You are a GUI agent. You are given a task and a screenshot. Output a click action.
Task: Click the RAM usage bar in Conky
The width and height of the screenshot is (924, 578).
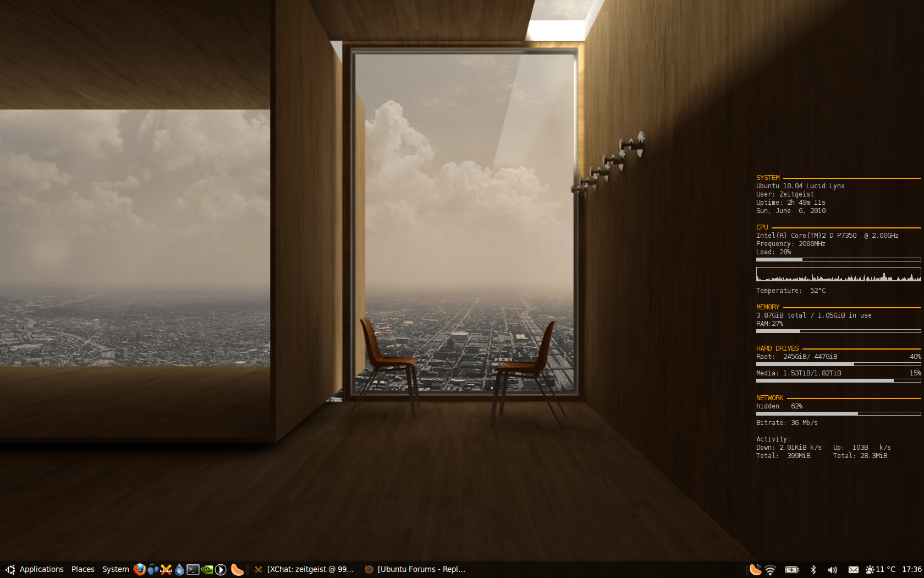coord(838,331)
